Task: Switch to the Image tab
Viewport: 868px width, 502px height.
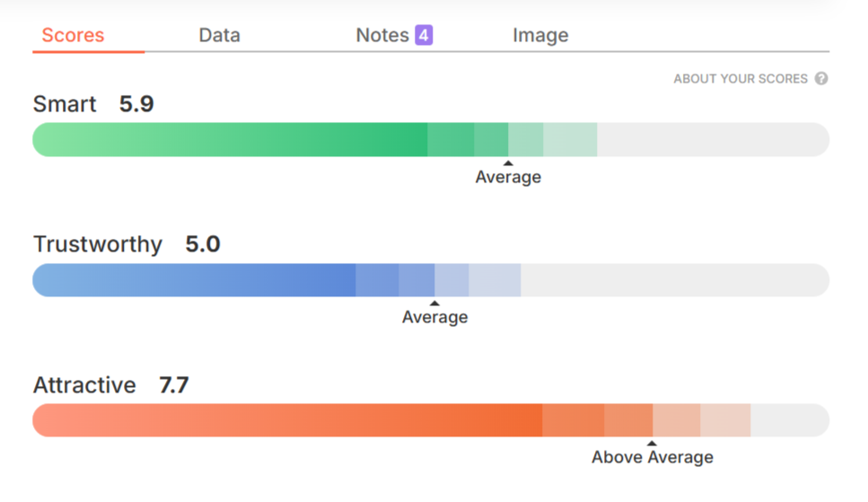Action: (540, 36)
